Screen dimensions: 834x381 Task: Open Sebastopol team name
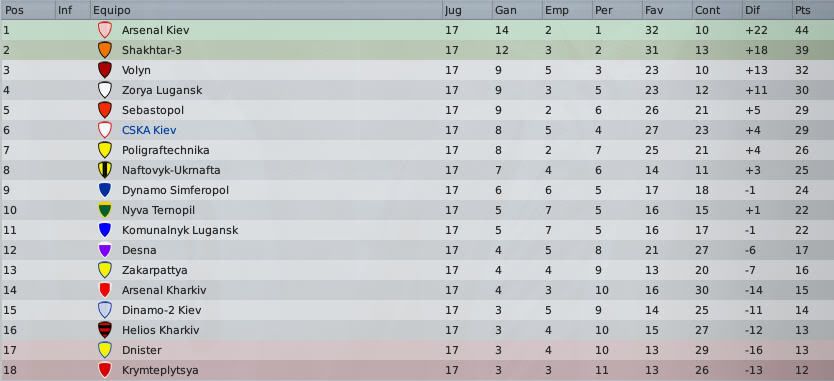(153, 110)
